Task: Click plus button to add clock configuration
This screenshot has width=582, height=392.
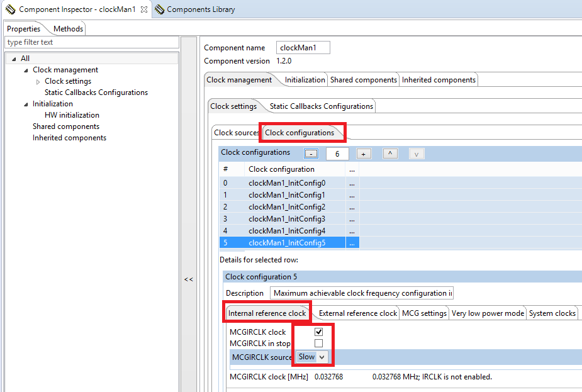Action: (364, 154)
